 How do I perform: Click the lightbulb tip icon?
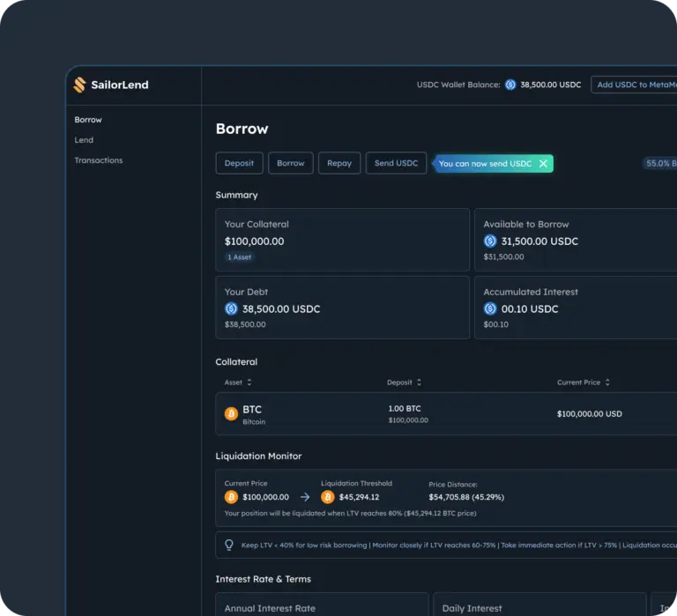[229, 545]
